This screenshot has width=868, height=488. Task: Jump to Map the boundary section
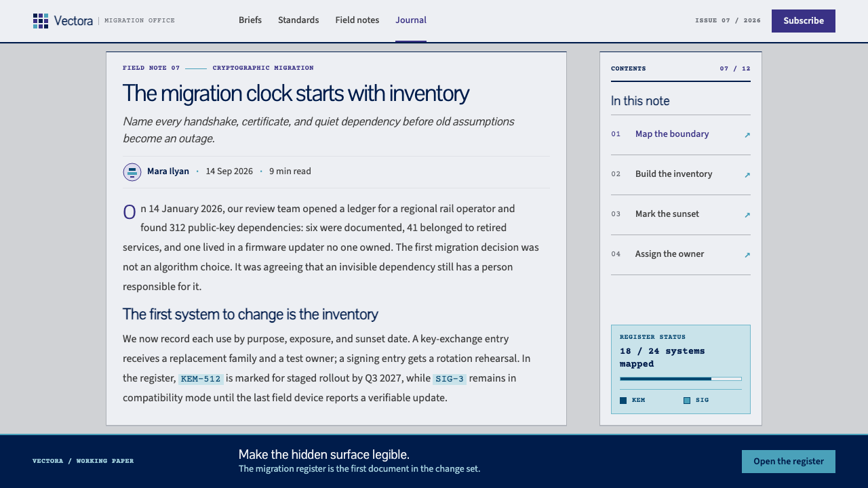click(x=681, y=134)
